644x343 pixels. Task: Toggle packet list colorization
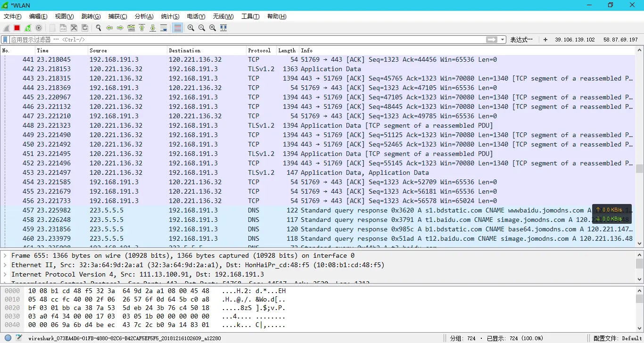pos(177,28)
